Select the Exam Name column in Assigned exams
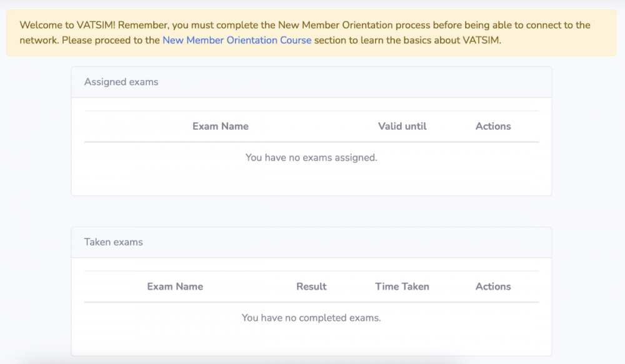 pyautogui.click(x=221, y=126)
